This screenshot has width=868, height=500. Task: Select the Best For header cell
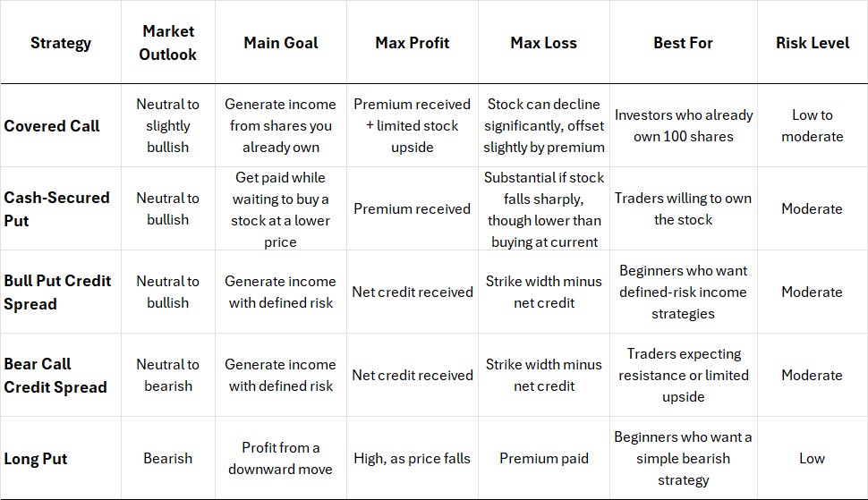point(683,43)
